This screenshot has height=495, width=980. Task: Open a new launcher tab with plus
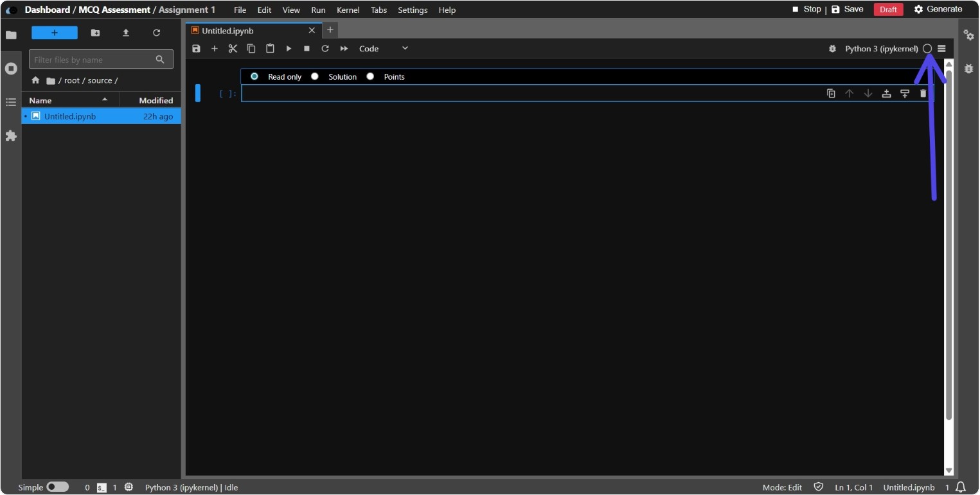point(330,30)
